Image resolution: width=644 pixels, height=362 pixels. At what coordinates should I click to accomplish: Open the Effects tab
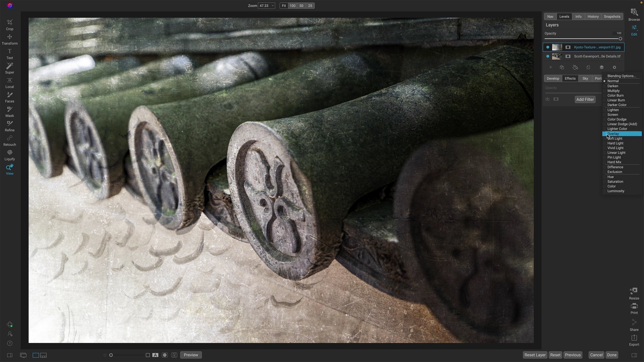tap(570, 78)
